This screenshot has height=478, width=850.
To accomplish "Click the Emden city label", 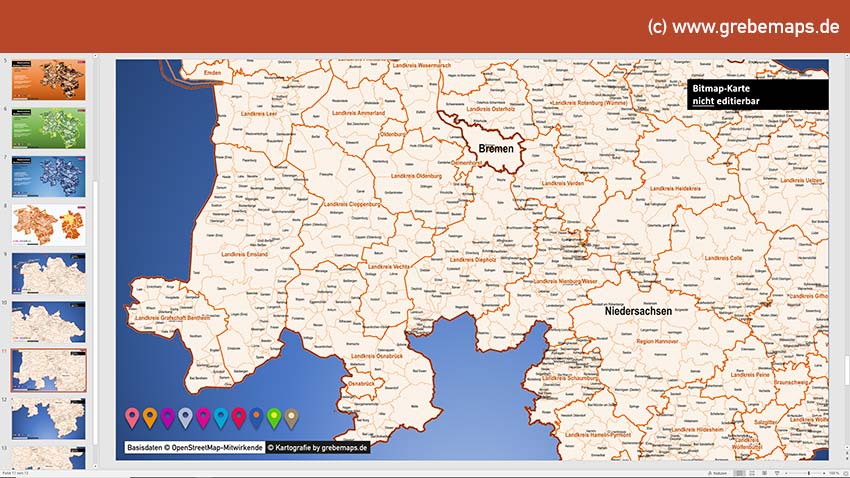I will 212,73.
